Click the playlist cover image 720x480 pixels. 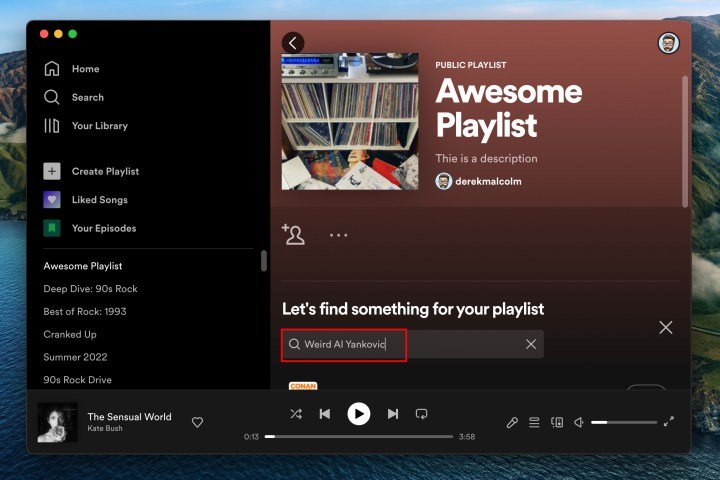(350, 121)
